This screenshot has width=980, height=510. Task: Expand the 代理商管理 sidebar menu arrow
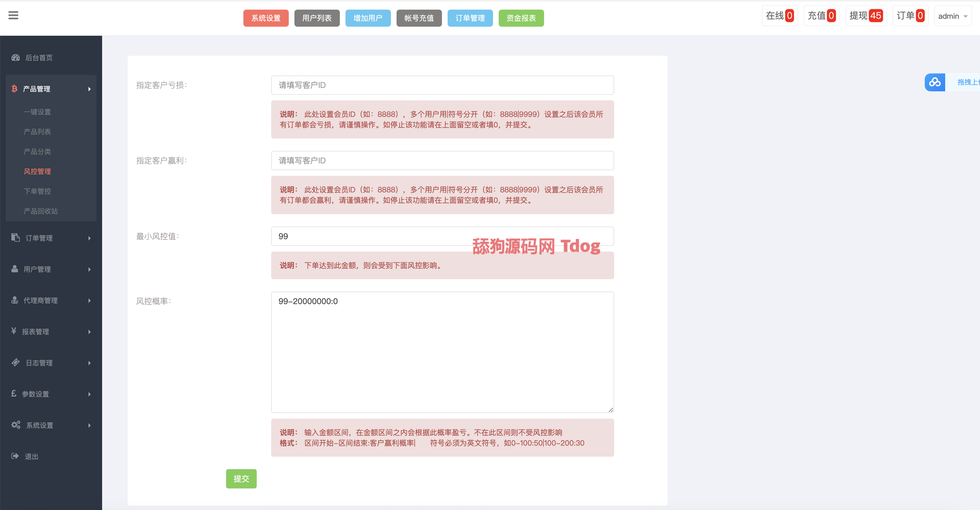click(x=89, y=301)
